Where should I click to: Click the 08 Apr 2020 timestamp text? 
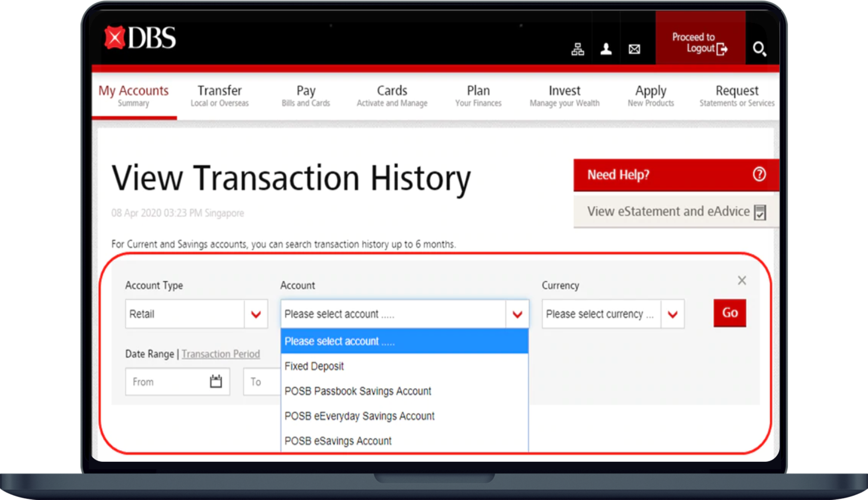point(178,213)
